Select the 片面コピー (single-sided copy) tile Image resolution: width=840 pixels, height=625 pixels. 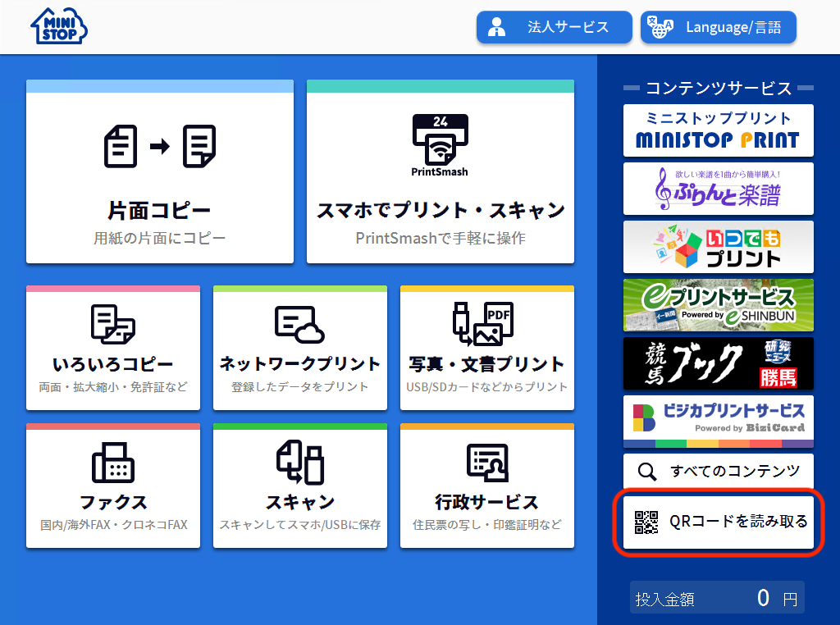[x=159, y=172]
